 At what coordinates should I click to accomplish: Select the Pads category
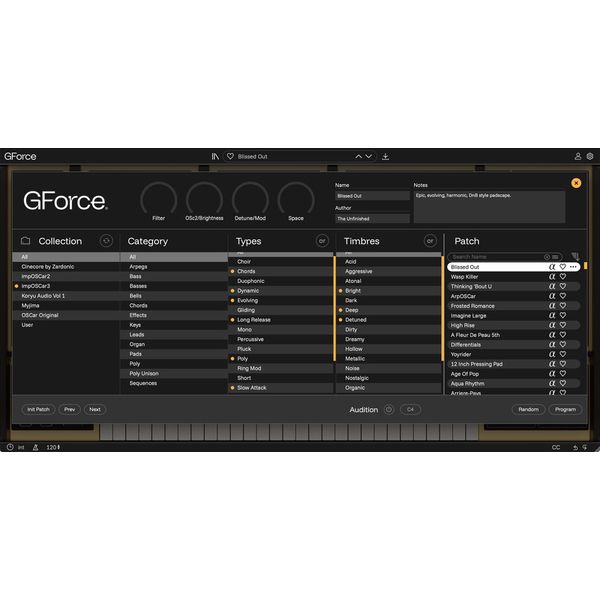coord(174,354)
